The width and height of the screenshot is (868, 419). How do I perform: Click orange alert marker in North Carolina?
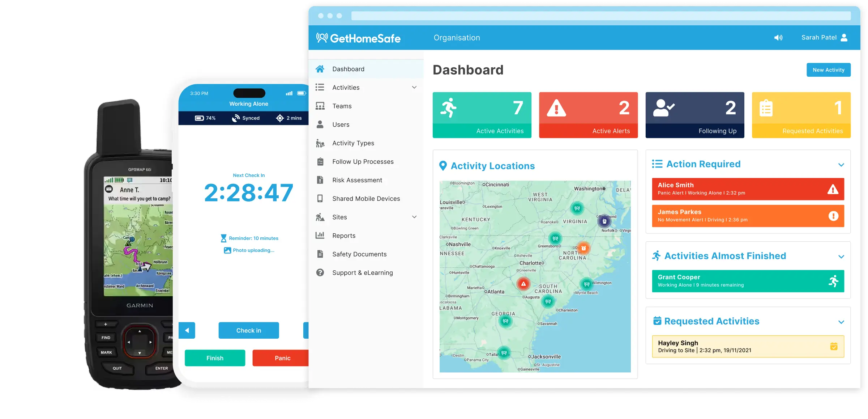click(x=583, y=248)
